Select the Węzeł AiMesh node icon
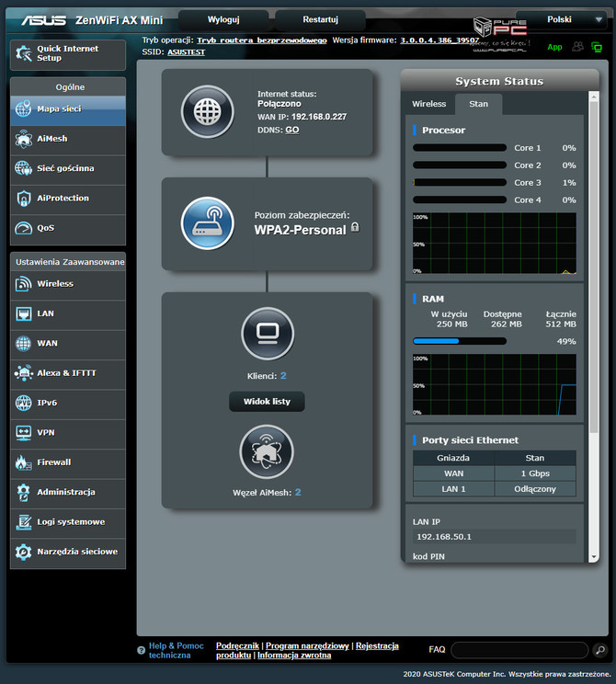Screen dimensions: 616x684 (x=267, y=452)
